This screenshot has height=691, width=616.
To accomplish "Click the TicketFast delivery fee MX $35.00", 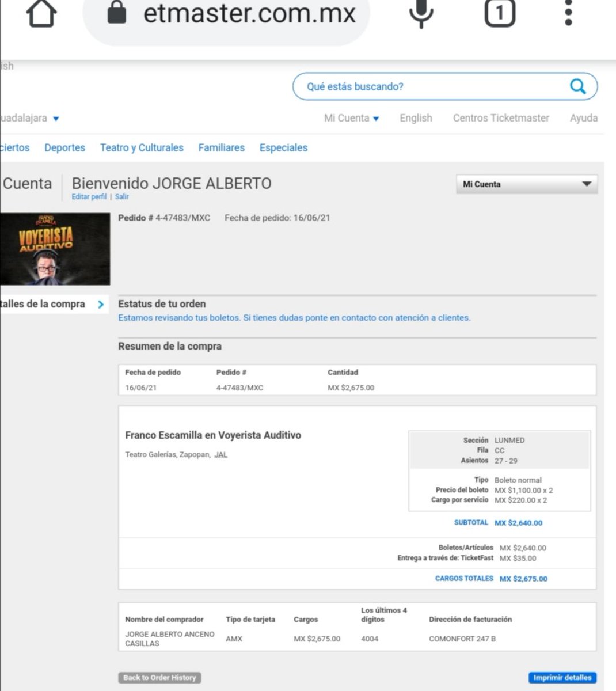I will (x=518, y=559).
